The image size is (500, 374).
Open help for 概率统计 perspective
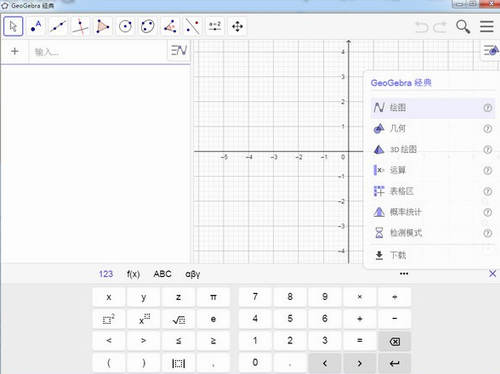pyautogui.click(x=487, y=212)
